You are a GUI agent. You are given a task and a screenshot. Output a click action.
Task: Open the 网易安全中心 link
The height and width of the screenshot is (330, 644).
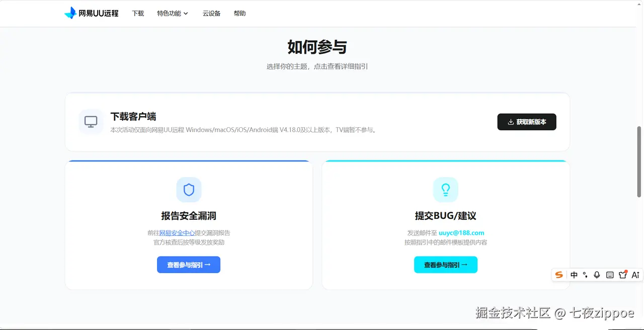[177, 233]
